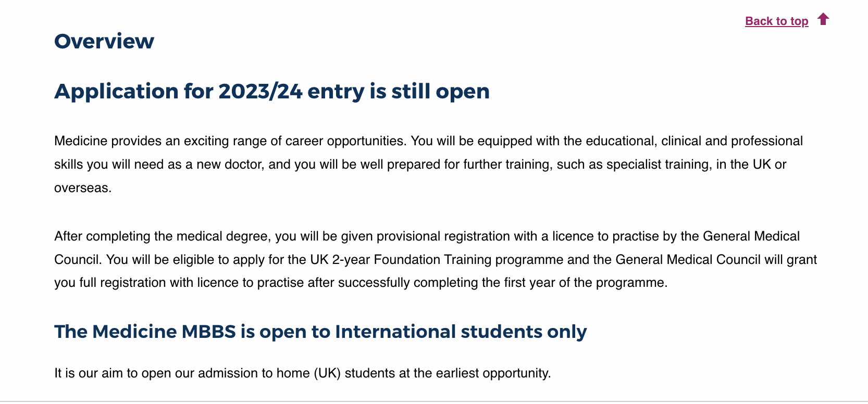
Task: Click the Back to top link
Action: (x=776, y=21)
